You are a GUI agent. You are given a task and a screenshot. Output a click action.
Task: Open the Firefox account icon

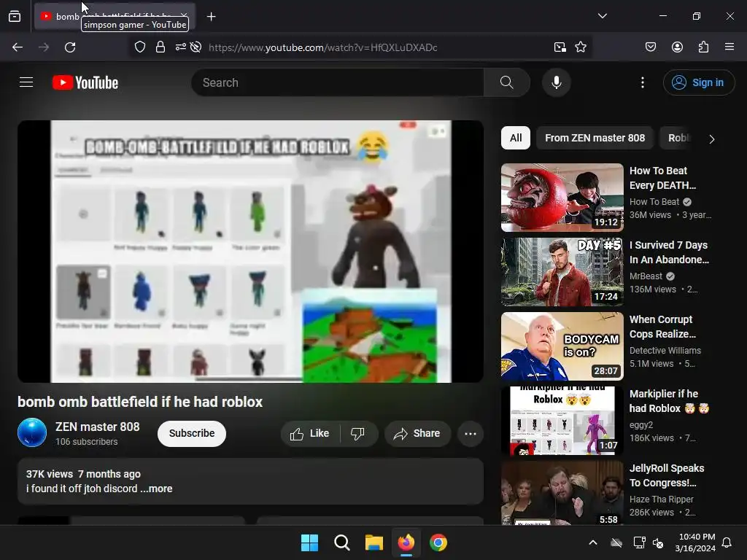[x=677, y=47]
